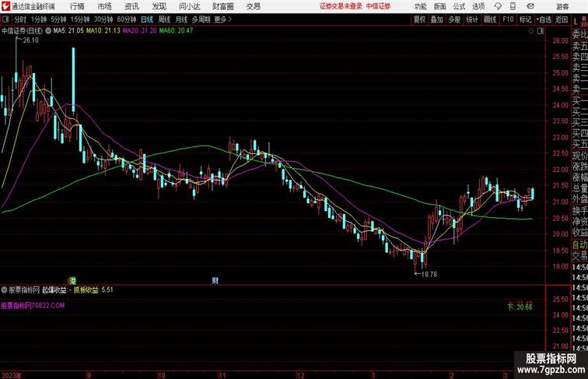Image resolution: width=588 pixels, height=379 pixels.
Task: Open the 问小达 menu
Action: [x=189, y=6]
